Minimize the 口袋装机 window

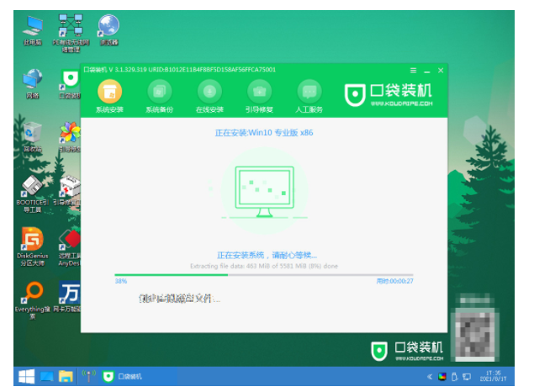tap(426, 71)
